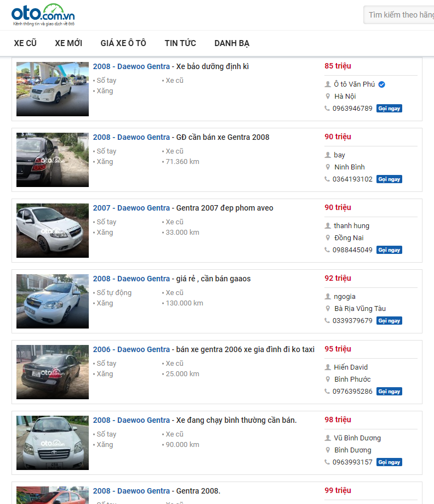The height and width of the screenshot is (504, 434).
Task: Click the 130.000 km mileage text
Action: 184,303
